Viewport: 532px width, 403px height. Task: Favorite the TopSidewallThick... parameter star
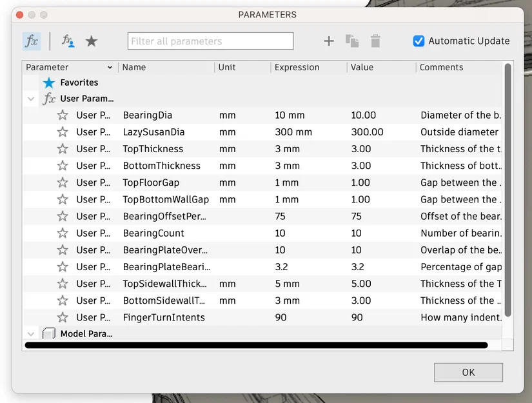[63, 284]
